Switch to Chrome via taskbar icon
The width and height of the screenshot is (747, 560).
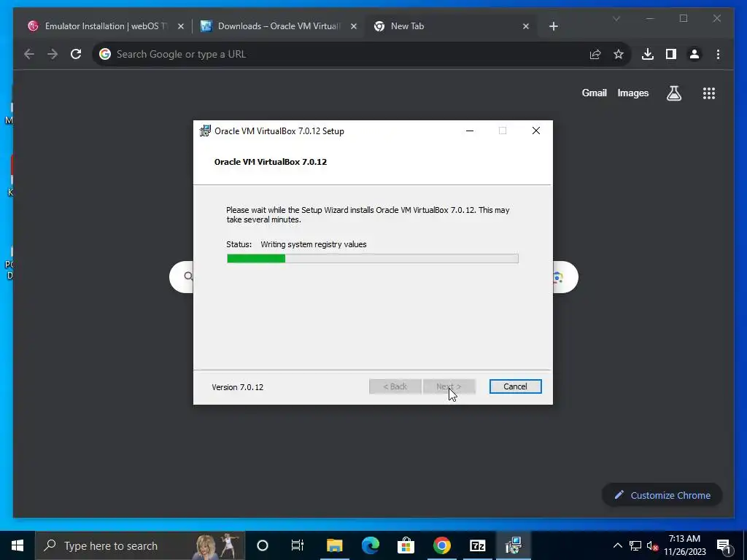(x=441, y=545)
